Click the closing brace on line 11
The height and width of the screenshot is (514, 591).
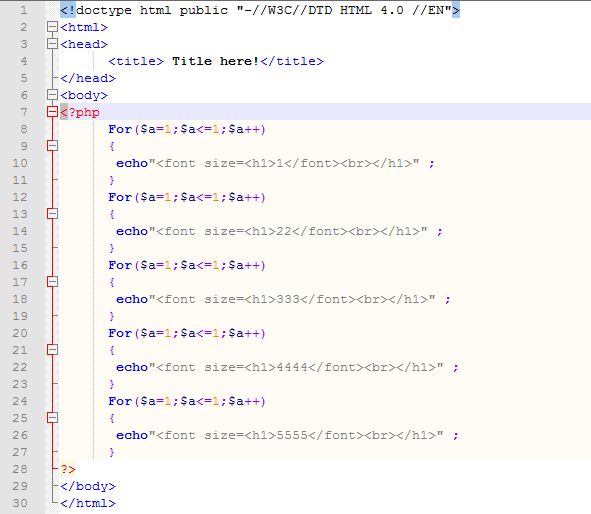[112, 180]
